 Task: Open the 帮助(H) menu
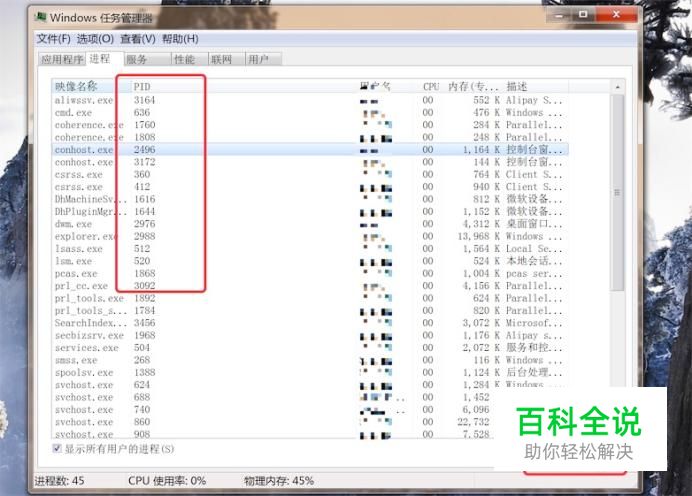[180, 39]
